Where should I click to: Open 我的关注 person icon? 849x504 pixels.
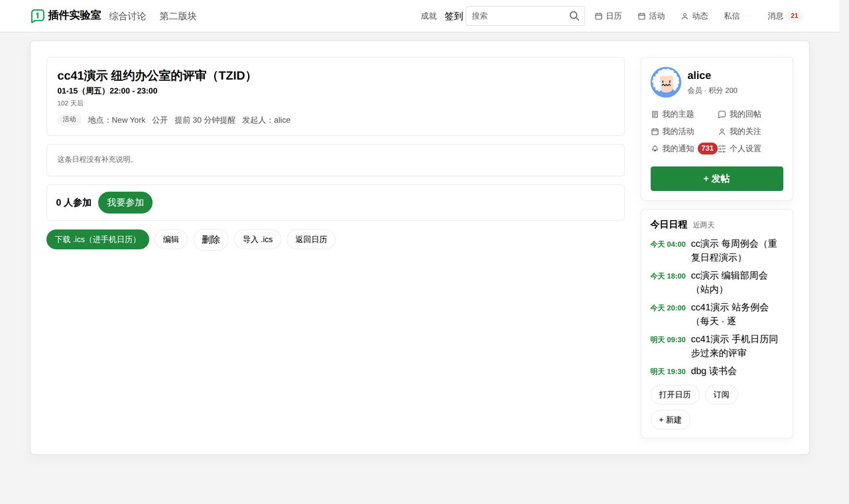coord(722,131)
